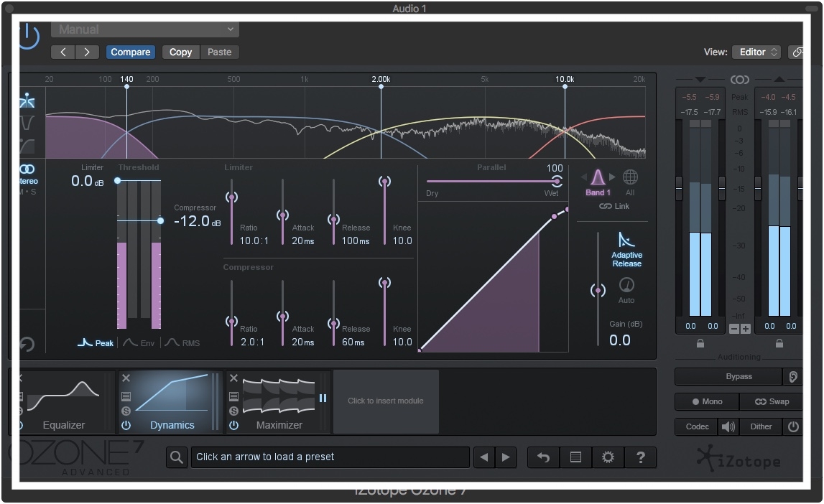Toggle the band Link option

[614, 206]
